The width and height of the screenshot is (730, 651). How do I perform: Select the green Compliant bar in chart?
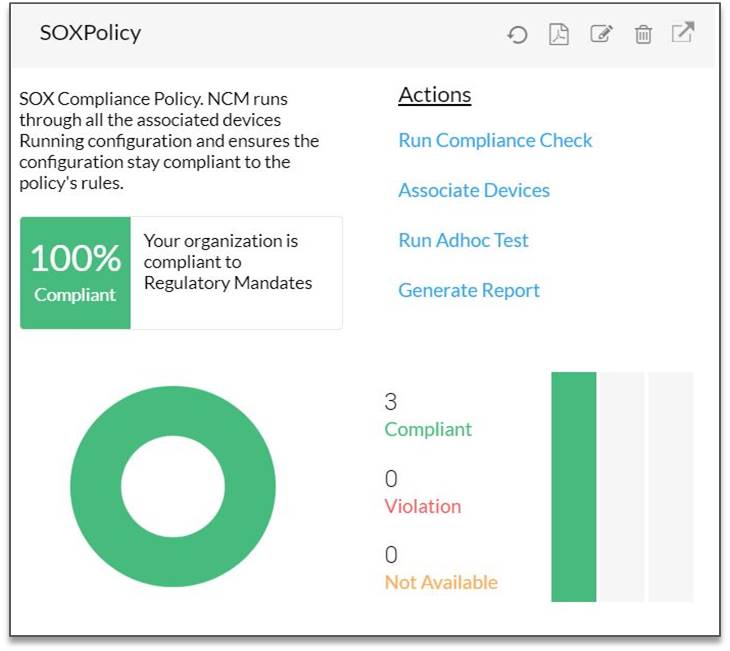tap(574, 487)
